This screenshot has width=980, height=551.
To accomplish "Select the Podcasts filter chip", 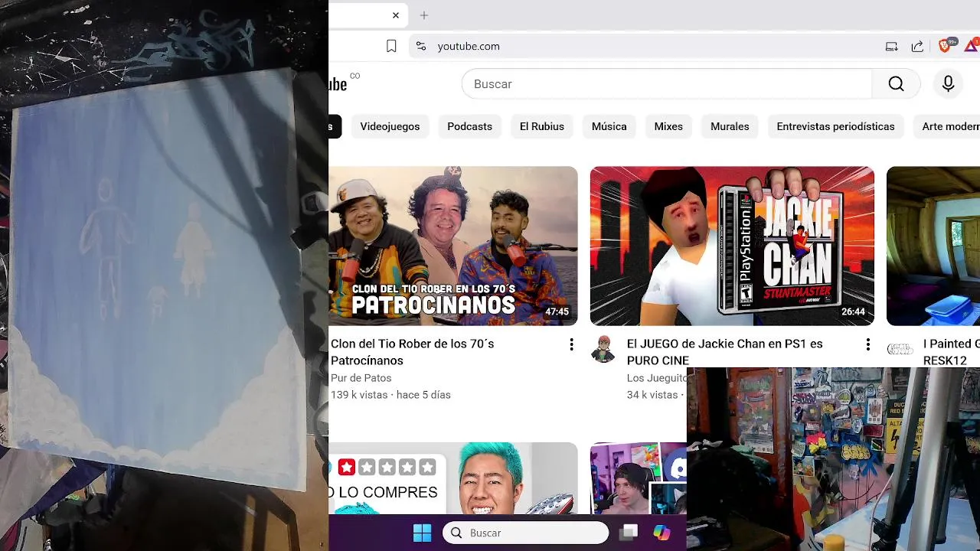I will tap(469, 126).
